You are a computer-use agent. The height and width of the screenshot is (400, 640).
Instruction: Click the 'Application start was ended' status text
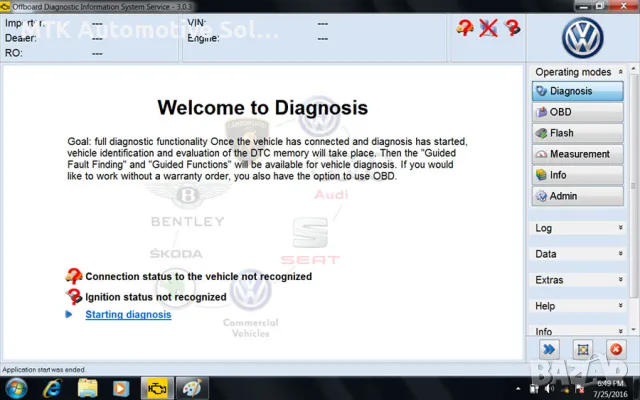click(44, 370)
